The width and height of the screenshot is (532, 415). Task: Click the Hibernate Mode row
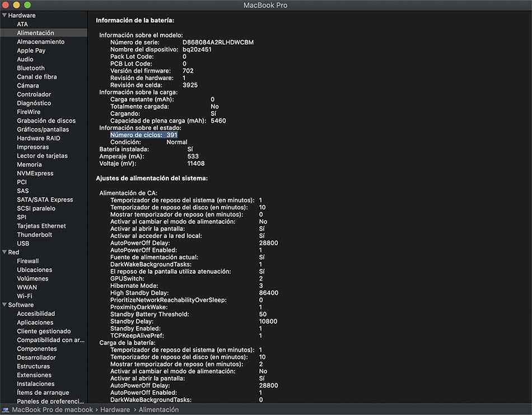(x=186, y=286)
